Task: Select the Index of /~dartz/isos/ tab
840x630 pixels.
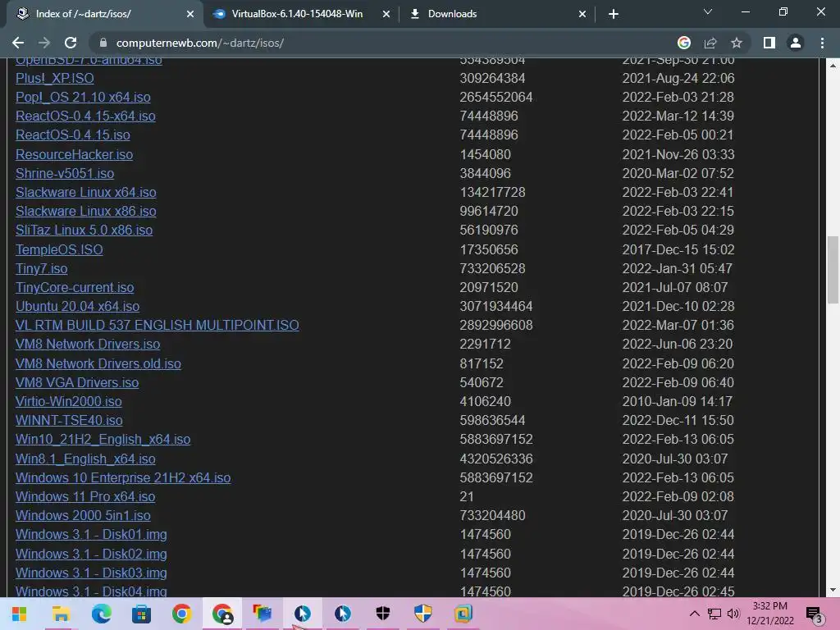Action: coord(84,14)
